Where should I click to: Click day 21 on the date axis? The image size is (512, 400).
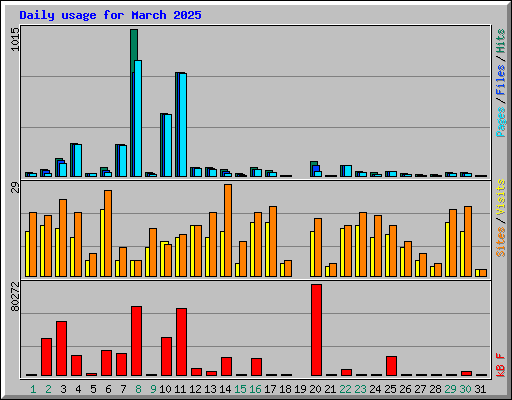tap(330, 389)
